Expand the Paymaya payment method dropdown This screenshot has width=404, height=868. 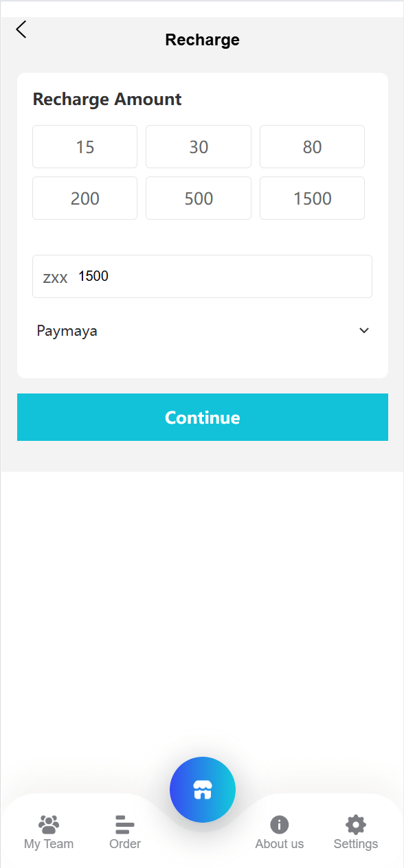[203, 331]
